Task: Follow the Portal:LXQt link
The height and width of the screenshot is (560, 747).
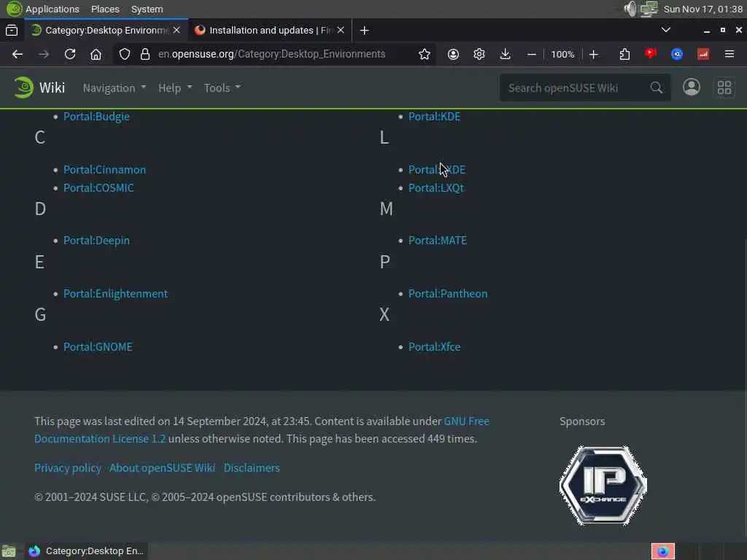Action: [x=436, y=187]
